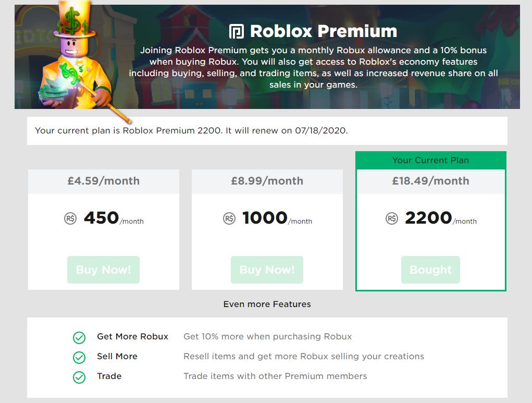Select the £4.59/month price header
This screenshot has height=403, width=532.
(104, 181)
